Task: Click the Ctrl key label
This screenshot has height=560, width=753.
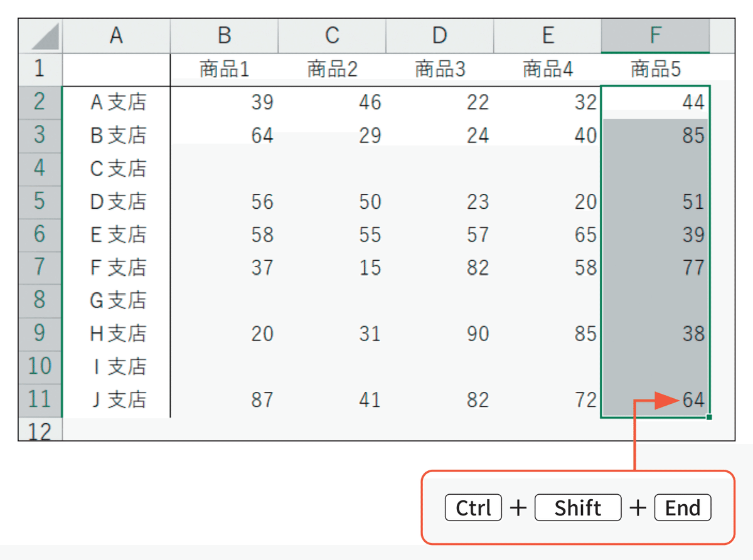Action: coord(473,507)
